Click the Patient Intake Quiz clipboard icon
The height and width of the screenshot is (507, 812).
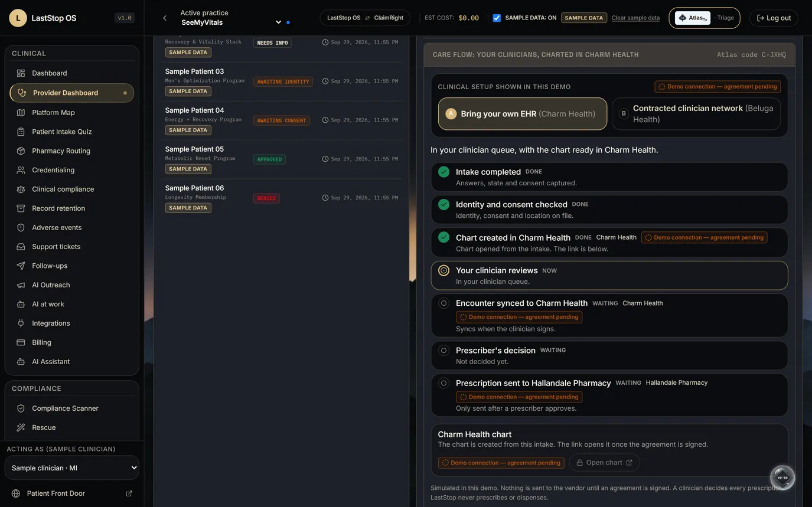tap(21, 132)
